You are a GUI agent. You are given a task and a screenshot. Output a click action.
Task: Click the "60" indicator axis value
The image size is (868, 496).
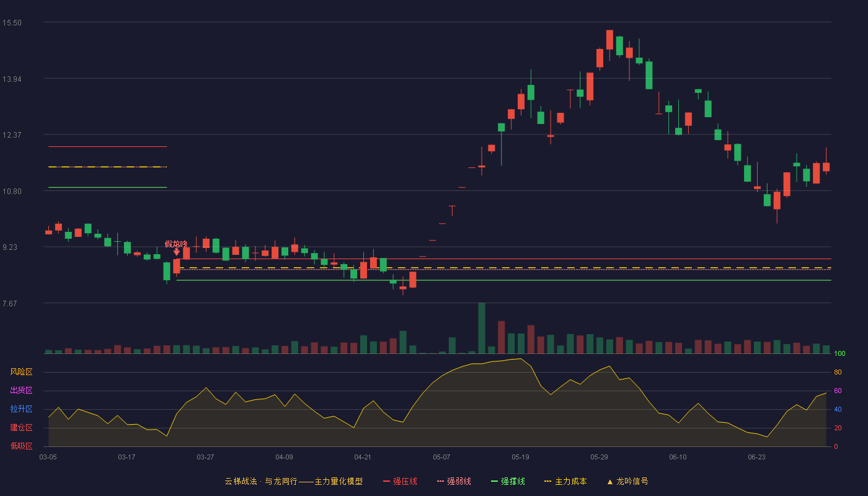point(838,391)
